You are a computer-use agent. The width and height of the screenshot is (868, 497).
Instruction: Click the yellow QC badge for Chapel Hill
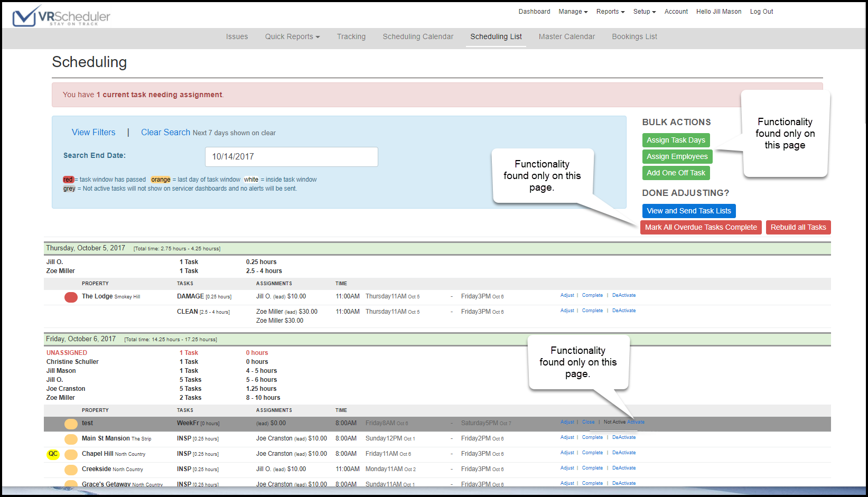click(53, 454)
